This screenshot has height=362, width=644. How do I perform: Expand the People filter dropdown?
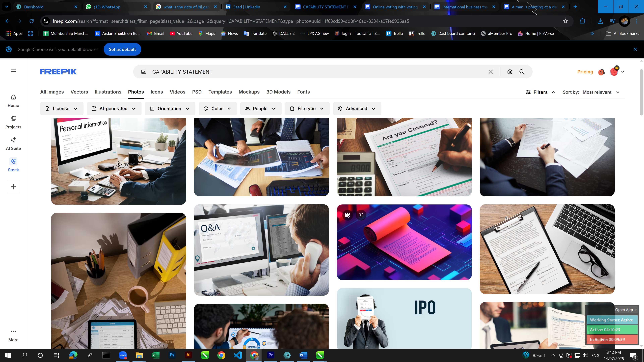click(x=261, y=109)
